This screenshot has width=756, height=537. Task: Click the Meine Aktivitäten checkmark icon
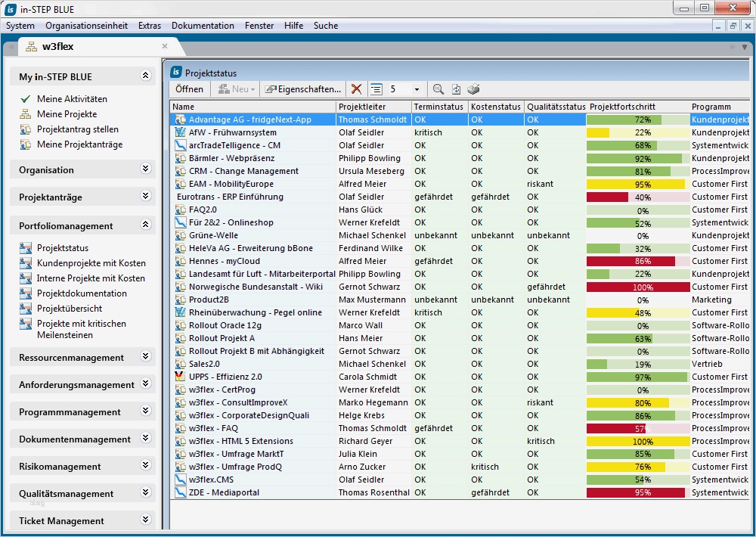coord(26,99)
